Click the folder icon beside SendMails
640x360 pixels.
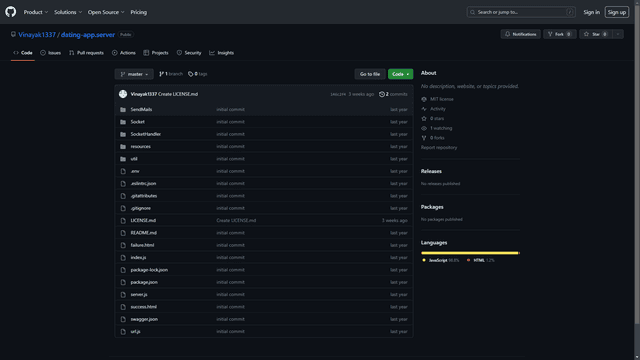tap(123, 109)
